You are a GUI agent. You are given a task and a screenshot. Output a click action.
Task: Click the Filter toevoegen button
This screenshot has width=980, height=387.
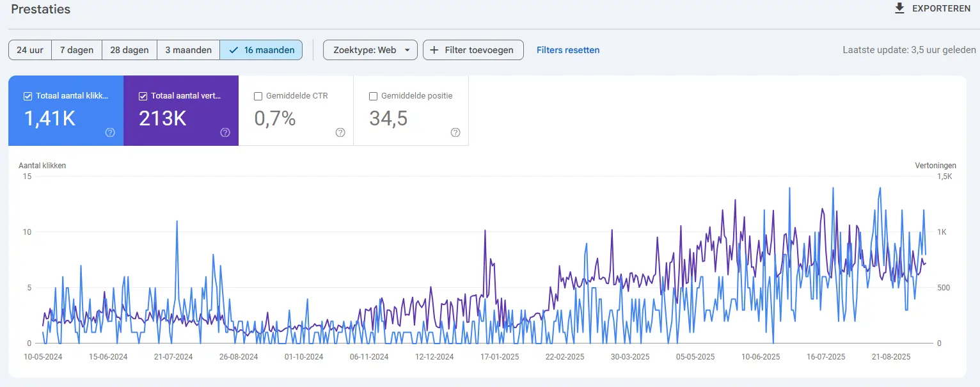point(473,49)
